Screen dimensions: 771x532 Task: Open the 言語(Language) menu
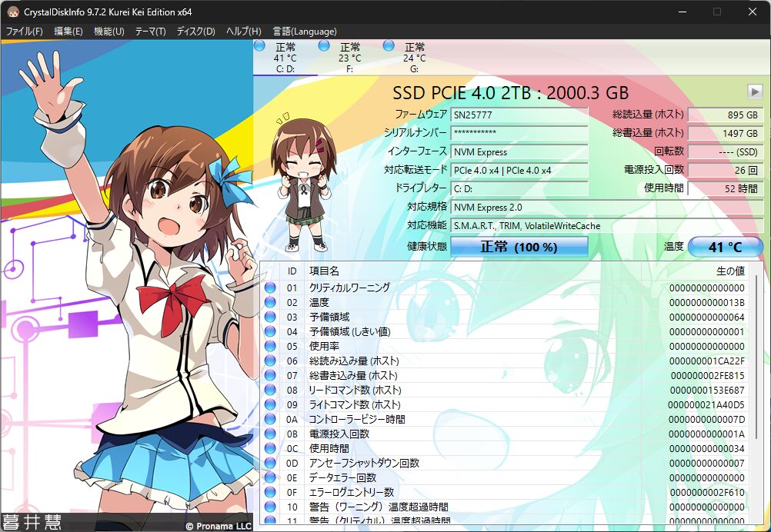click(x=304, y=32)
